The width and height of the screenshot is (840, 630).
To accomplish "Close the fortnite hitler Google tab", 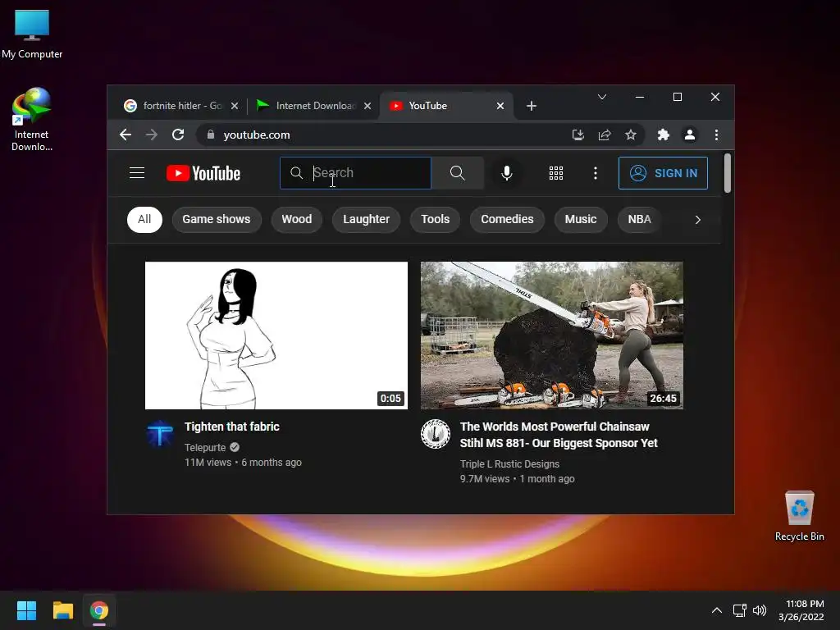I will tap(235, 106).
